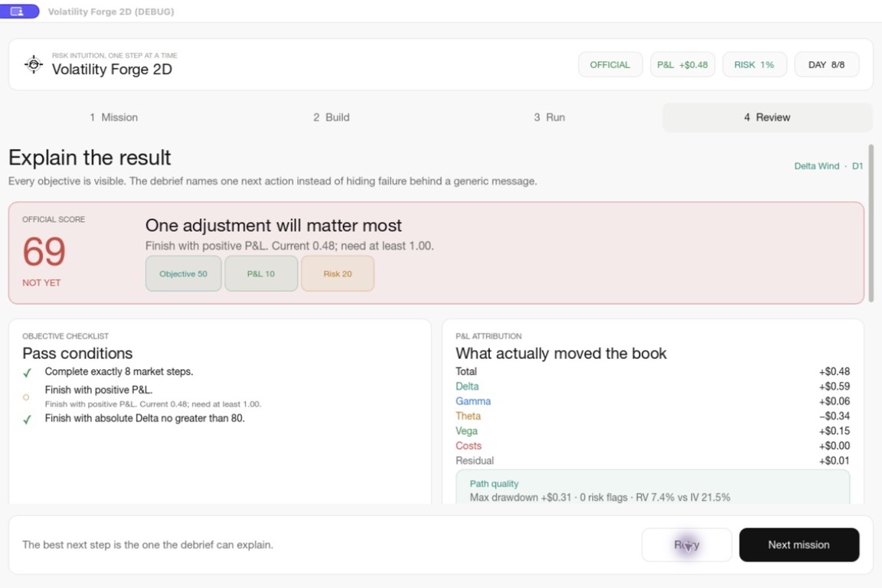Screen dimensions: 882x588
Task: Click the OFFICIAL status pill
Action: [x=609, y=65]
